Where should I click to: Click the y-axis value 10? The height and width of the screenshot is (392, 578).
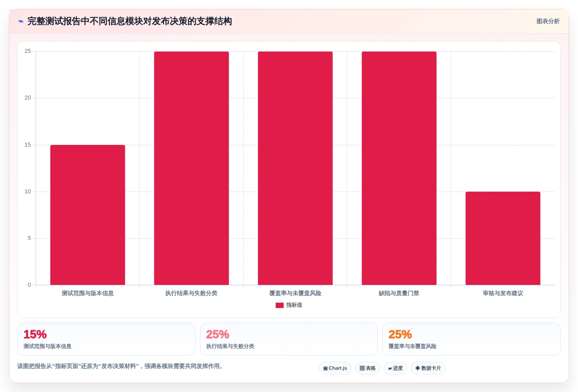28,192
